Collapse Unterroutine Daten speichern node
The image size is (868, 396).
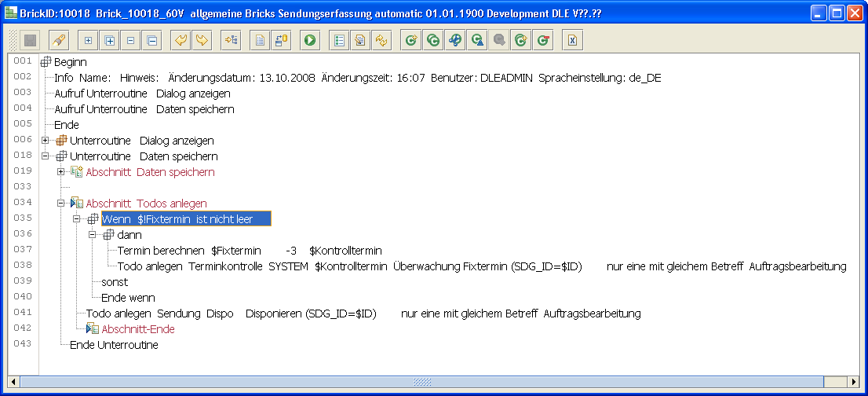pyautogui.click(x=46, y=156)
